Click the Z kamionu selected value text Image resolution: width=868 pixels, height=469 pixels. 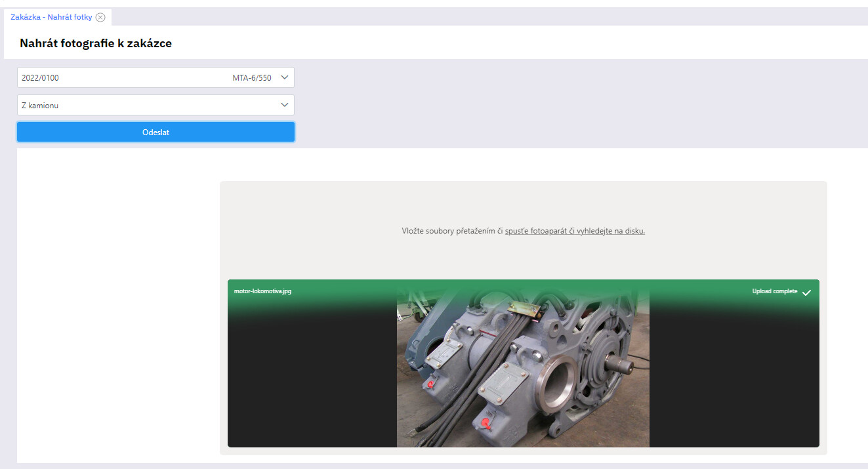click(x=40, y=106)
